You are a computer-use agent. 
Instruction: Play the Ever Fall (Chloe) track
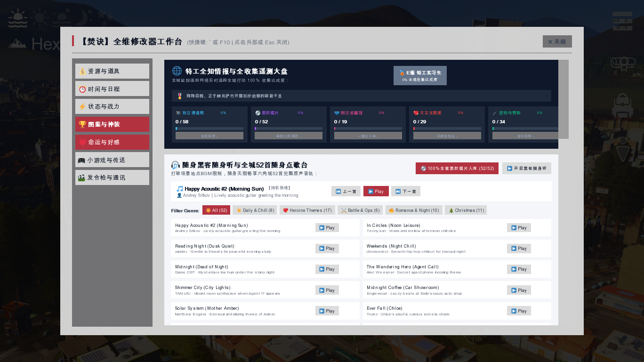coord(519,311)
